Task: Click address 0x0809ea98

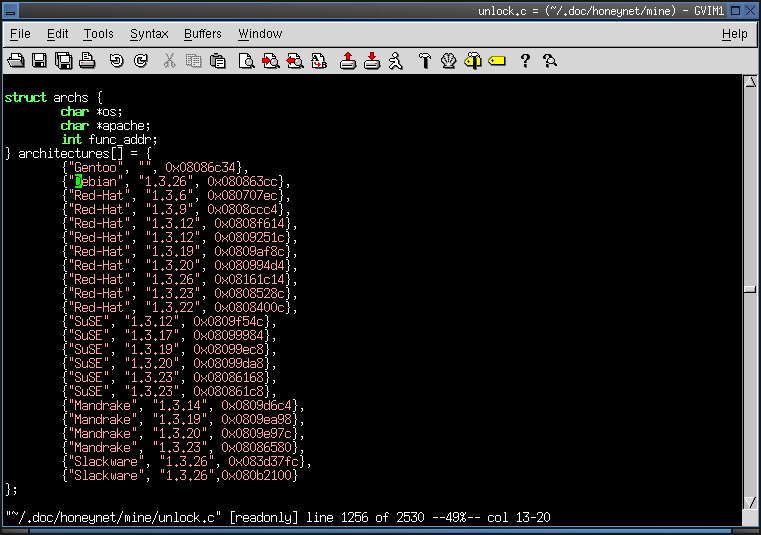Action: tap(256, 419)
